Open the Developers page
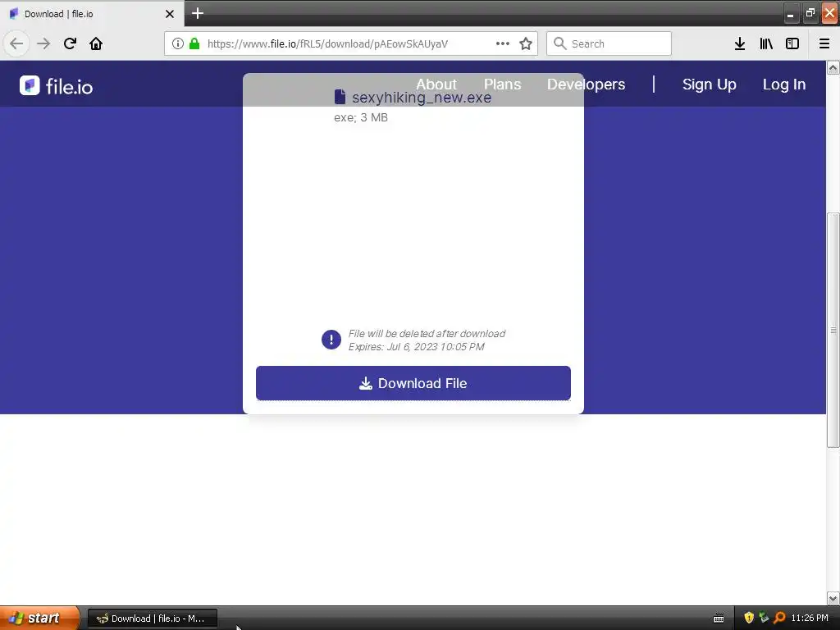This screenshot has width=840, height=630. point(586,84)
